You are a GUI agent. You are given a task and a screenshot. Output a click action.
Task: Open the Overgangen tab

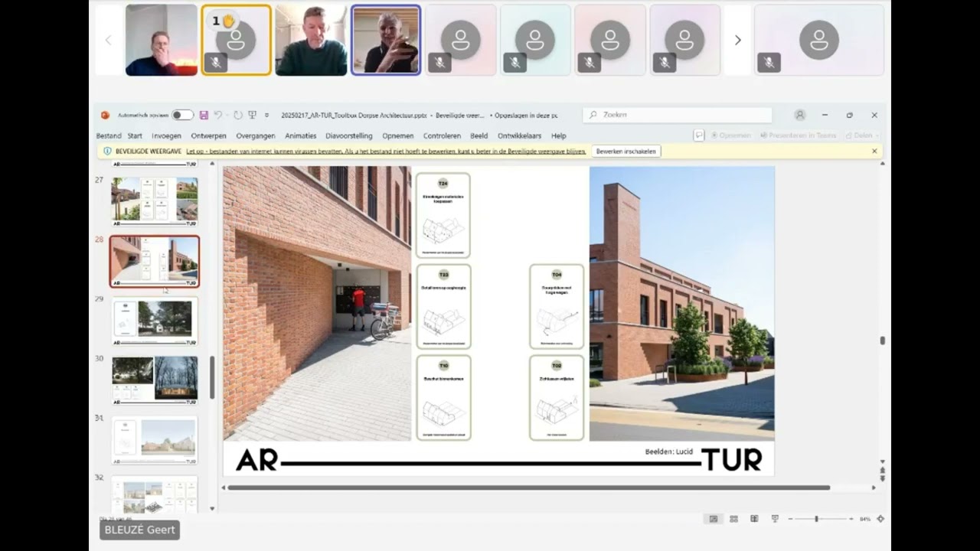(x=256, y=135)
